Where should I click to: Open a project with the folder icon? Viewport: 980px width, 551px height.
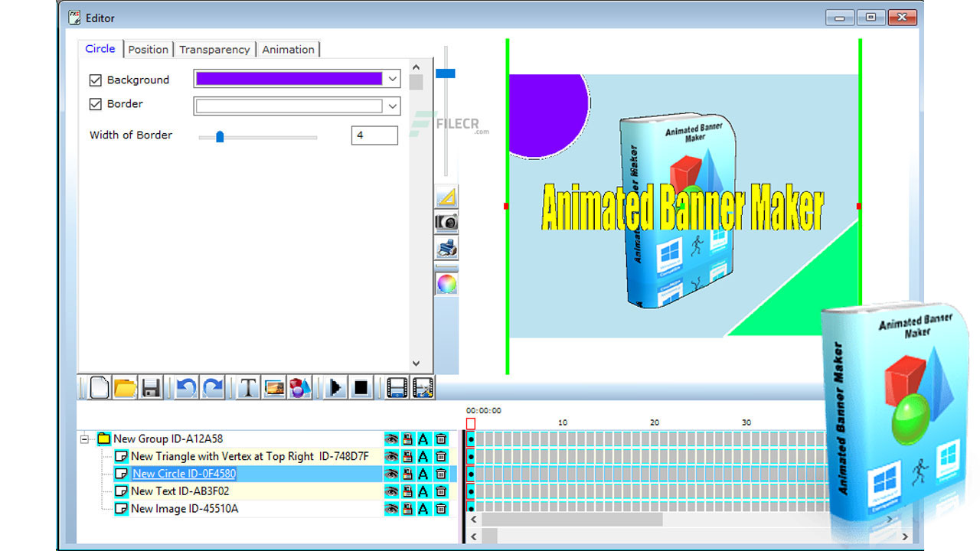125,387
